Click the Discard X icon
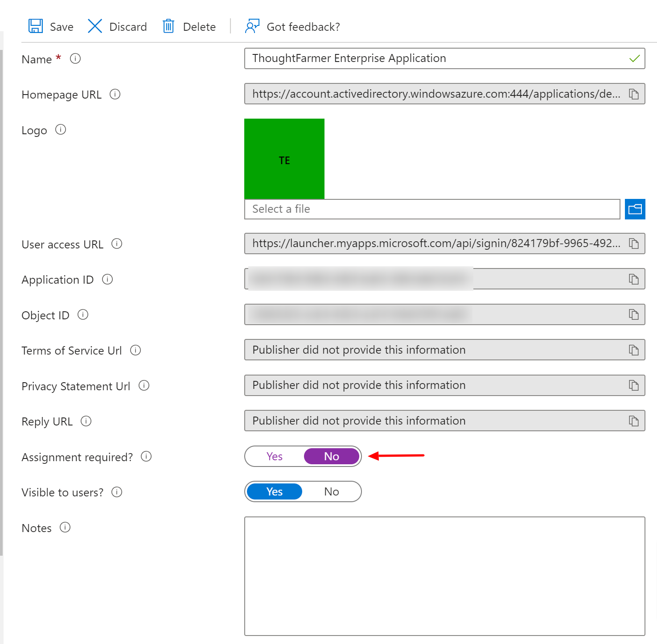 click(95, 26)
